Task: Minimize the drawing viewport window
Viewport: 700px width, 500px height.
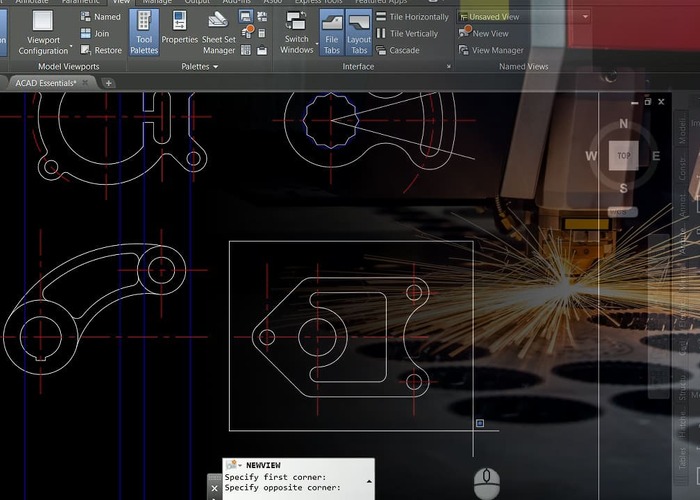Action: click(x=635, y=102)
